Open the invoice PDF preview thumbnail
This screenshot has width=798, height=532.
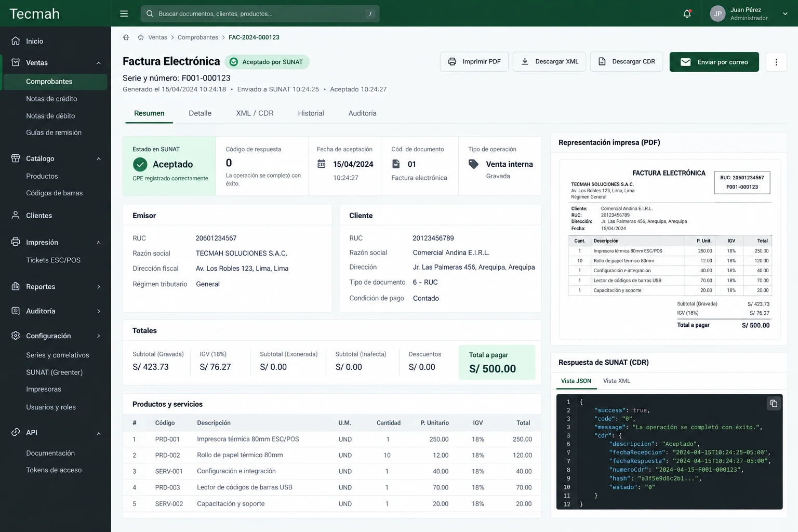pos(670,249)
